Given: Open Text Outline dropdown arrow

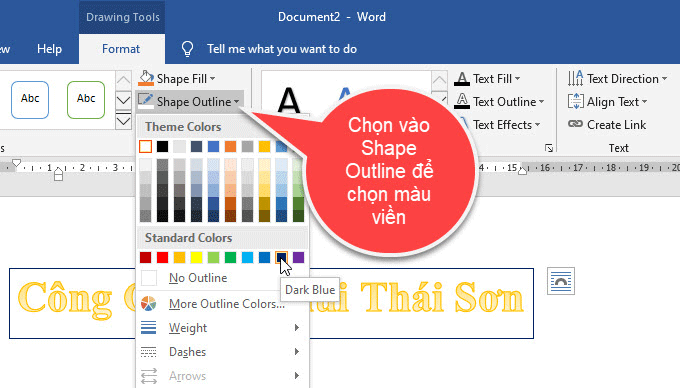Looking at the screenshot, I should [x=541, y=102].
